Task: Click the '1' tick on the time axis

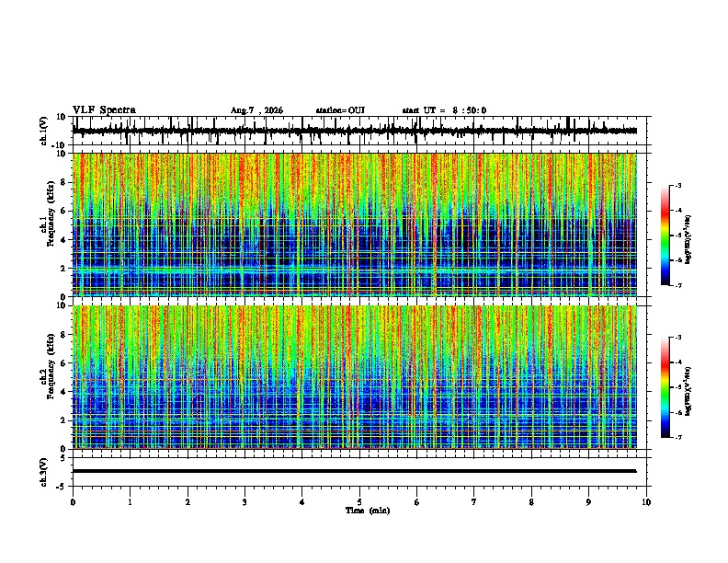Action: click(x=130, y=502)
